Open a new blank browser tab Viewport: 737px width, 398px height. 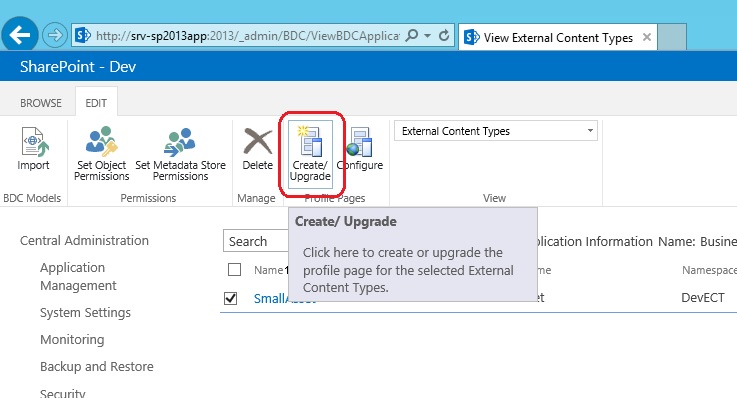pyautogui.click(x=672, y=37)
